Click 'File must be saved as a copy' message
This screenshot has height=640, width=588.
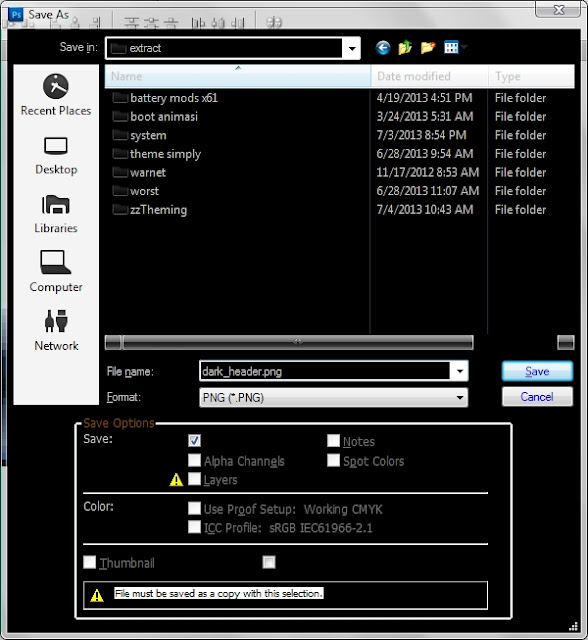[219, 593]
